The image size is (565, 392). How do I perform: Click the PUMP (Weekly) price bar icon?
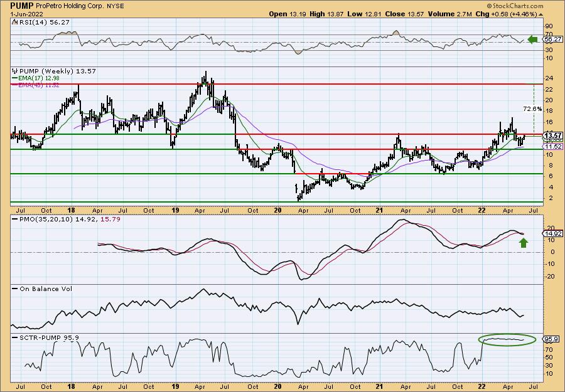tap(15, 71)
